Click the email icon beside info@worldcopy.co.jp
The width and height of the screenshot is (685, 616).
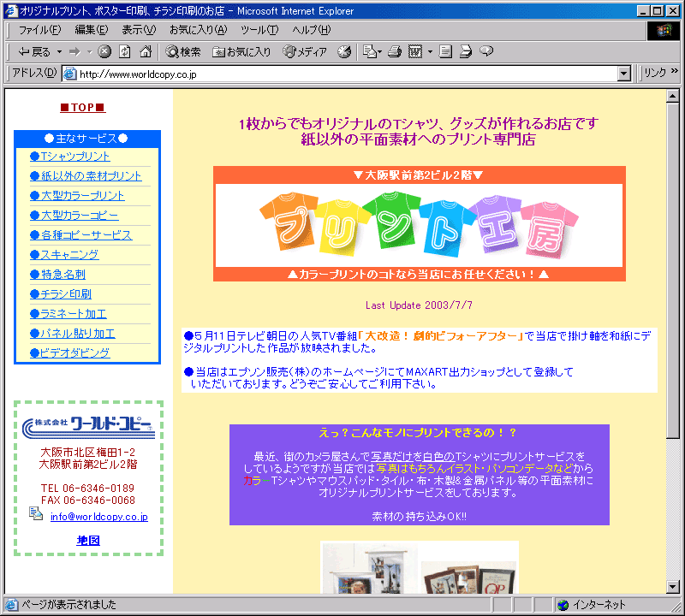(36, 514)
